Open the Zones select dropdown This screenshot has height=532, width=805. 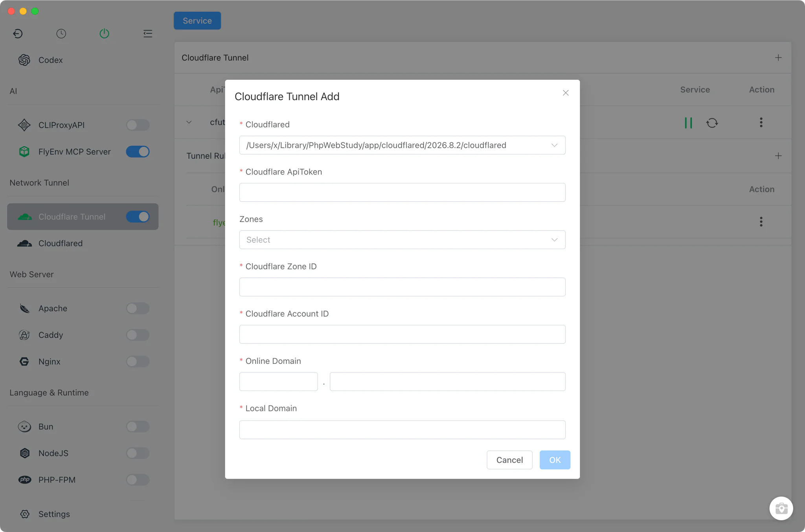(x=402, y=240)
